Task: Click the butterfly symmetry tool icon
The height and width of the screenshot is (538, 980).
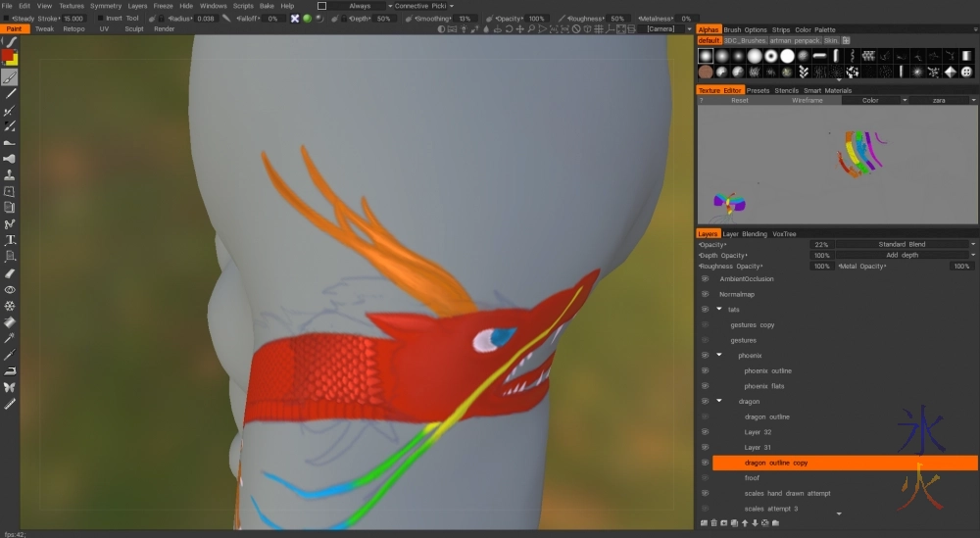Action: tap(10, 387)
